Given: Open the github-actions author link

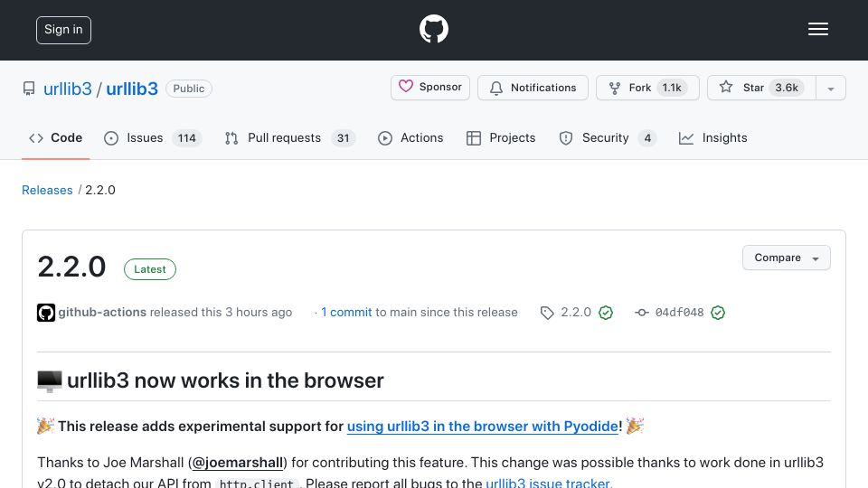Looking at the screenshot, I should tap(102, 312).
